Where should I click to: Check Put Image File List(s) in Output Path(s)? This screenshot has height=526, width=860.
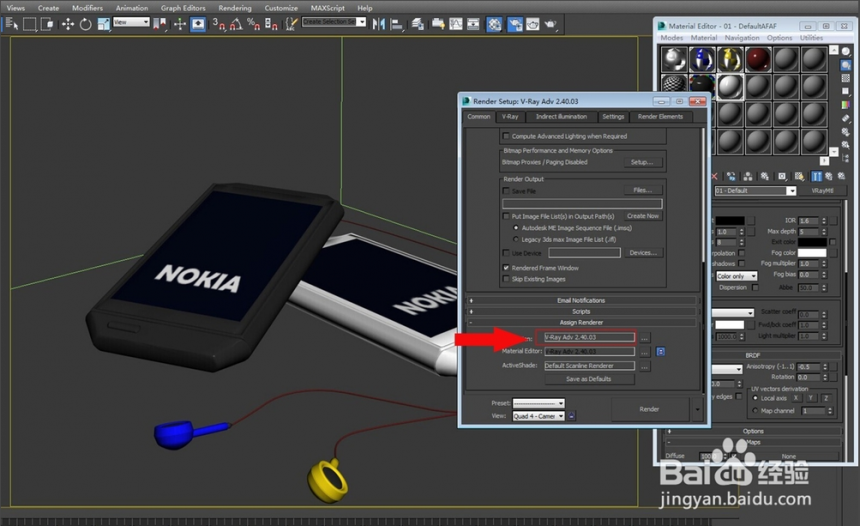pos(506,216)
